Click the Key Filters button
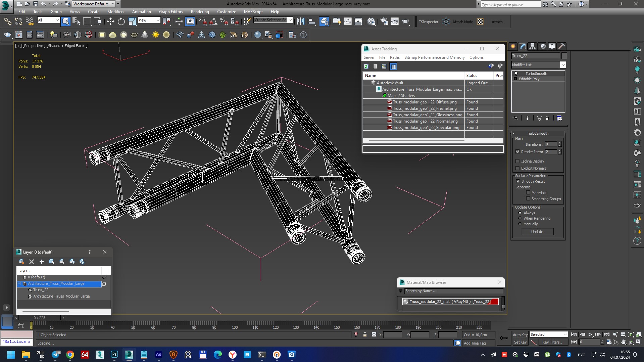Viewport: 644px width, 362px height. 552,342
